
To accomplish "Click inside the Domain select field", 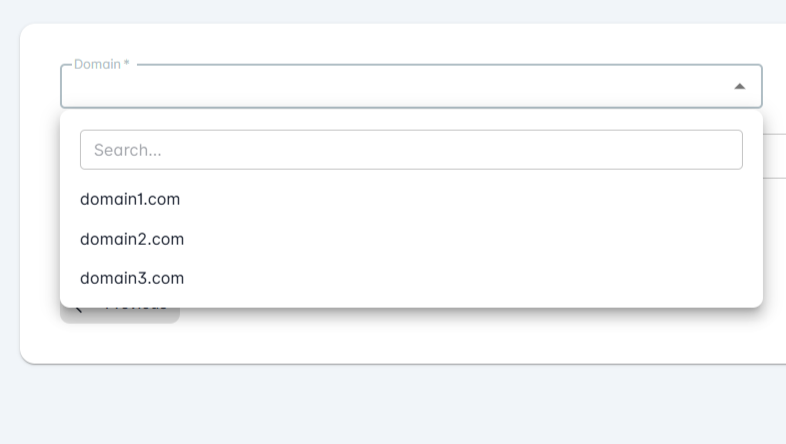I will 400,87.
